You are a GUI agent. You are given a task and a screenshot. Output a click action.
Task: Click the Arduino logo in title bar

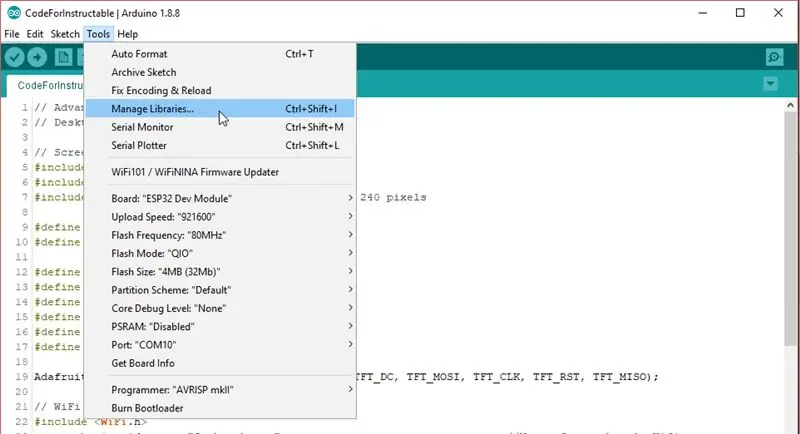(x=14, y=13)
